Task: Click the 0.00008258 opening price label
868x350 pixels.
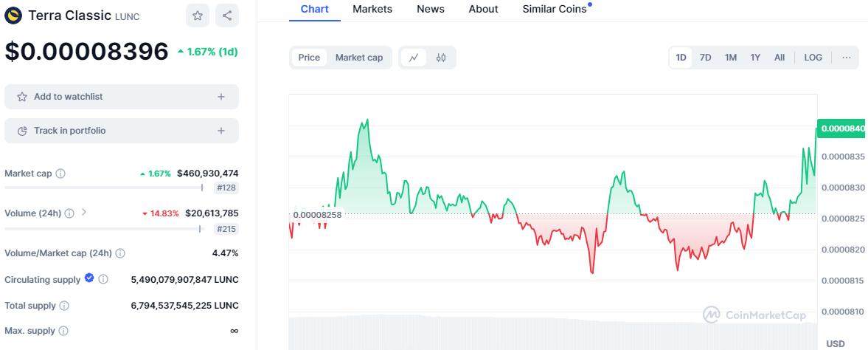Action: [x=317, y=215]
